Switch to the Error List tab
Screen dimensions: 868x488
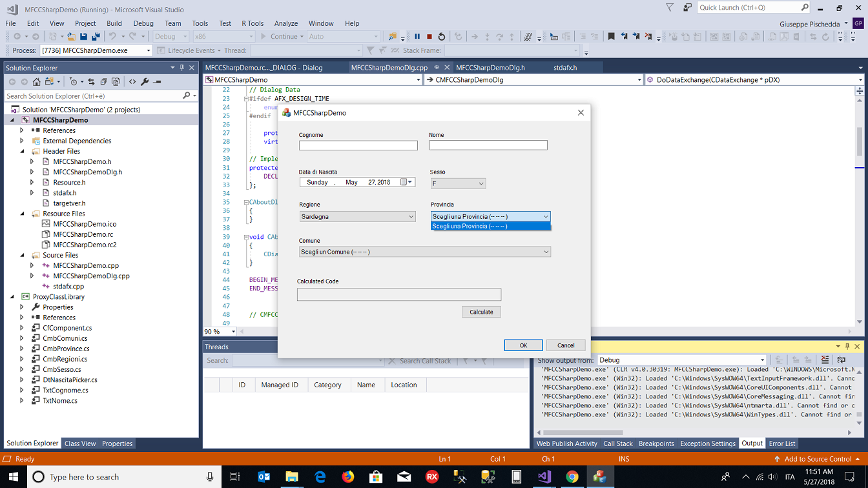pyautogui.click(x=781, y=443)
